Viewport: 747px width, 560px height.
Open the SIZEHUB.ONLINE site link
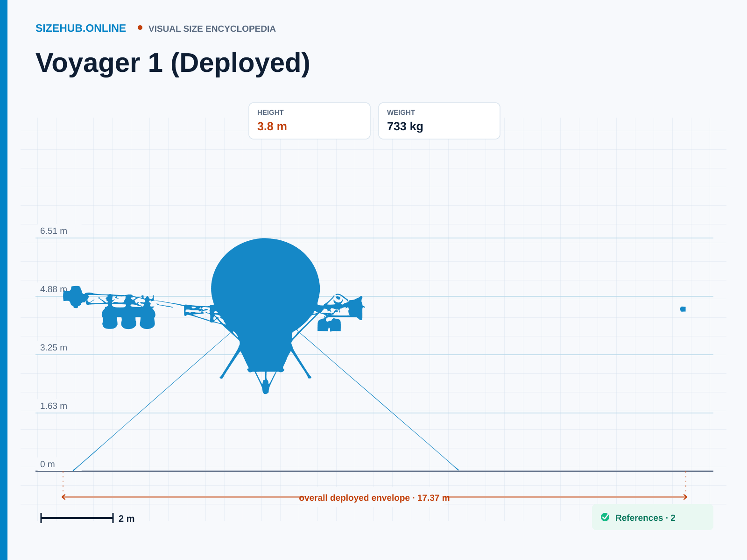[81, 28]
